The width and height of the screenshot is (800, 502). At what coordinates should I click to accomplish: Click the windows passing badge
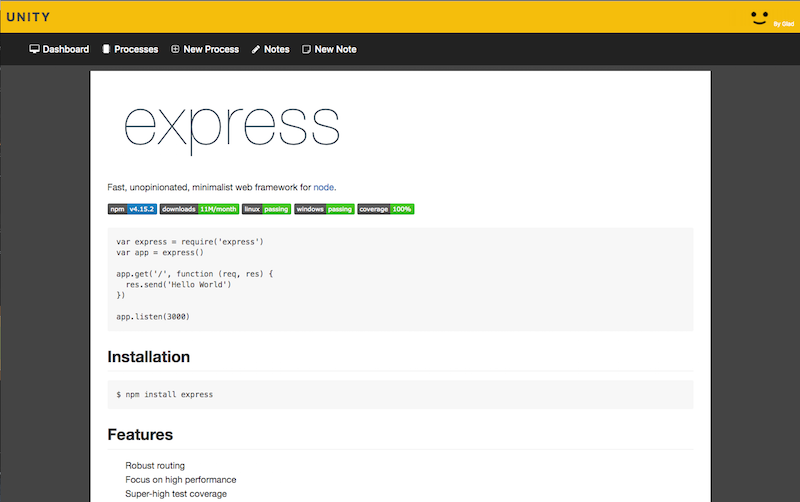pyautogui.click(x=324, y=209)
